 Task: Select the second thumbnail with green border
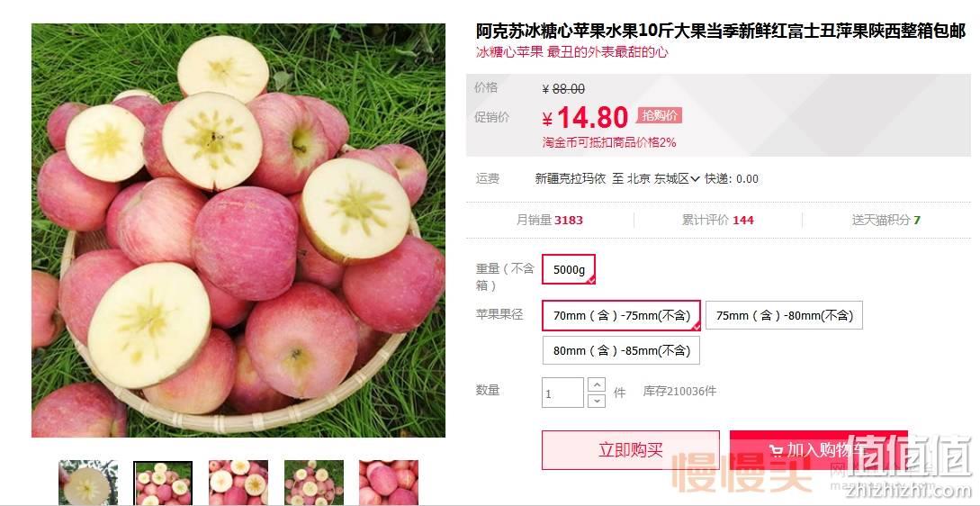click(163, 483)
